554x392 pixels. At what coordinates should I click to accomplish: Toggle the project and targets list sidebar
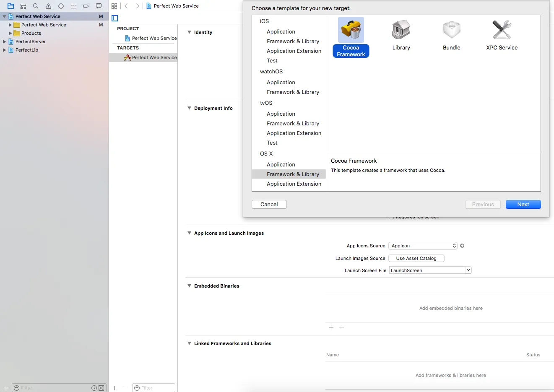pyautogui.click(x=115, y=18)
